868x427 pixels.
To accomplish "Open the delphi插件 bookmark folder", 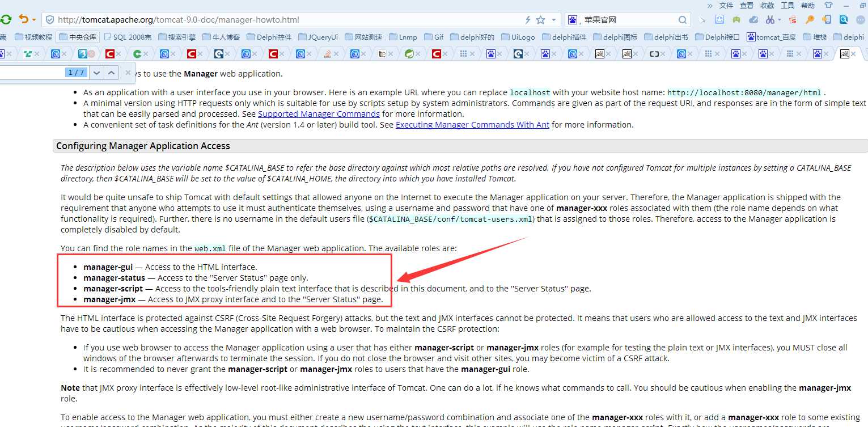I will (x=564, y=37).
